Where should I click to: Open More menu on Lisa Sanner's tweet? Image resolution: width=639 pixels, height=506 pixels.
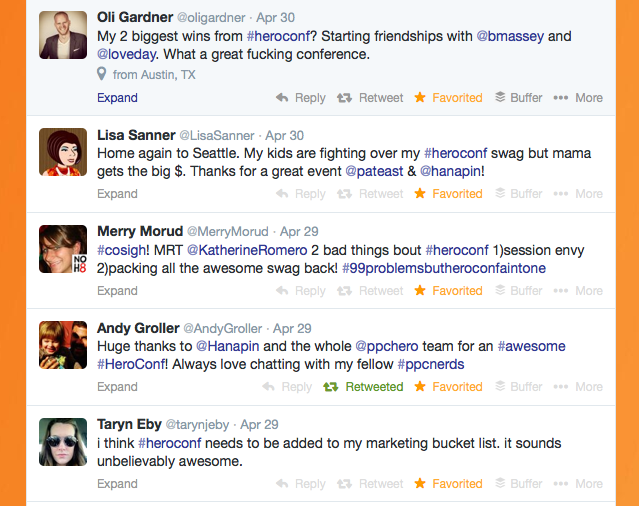pos(578,194)
